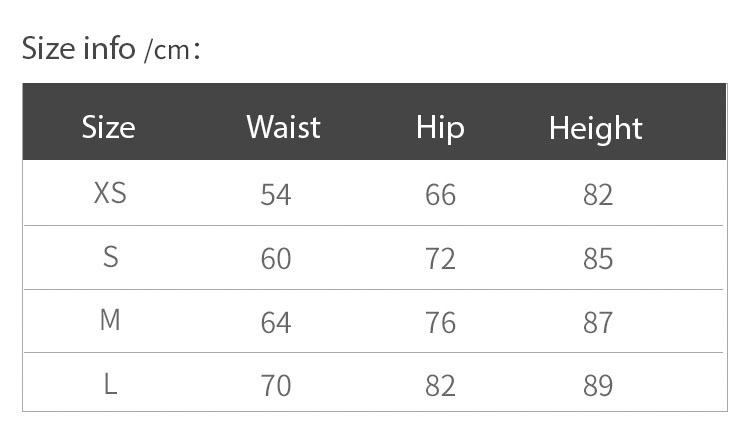Click height value 82 in XS row
750x436 pixels.
[x=598, y=195]
